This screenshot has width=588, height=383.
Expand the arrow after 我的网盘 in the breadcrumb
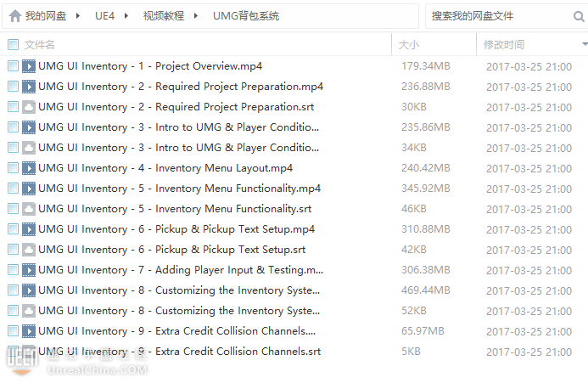click(77, 16)
